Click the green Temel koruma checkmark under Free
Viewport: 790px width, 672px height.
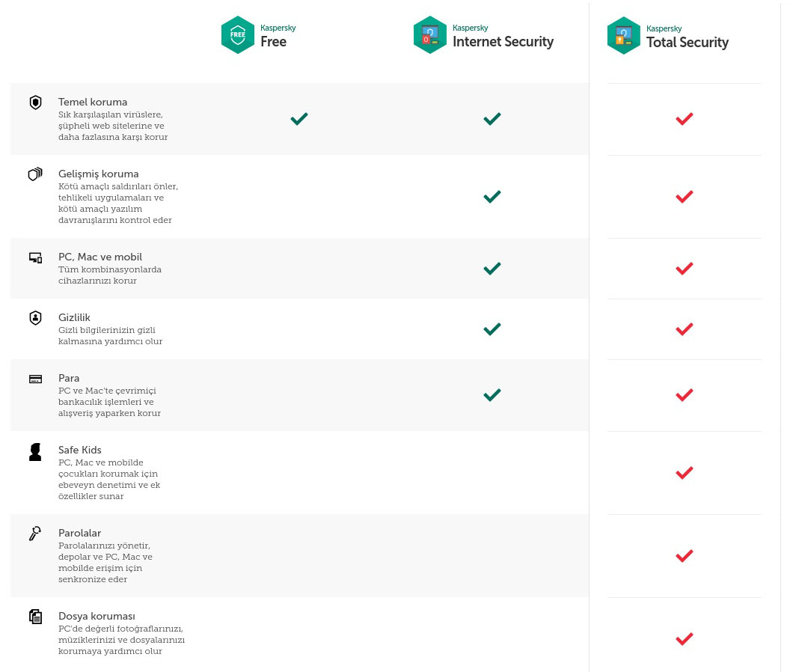tap(299, 118)
